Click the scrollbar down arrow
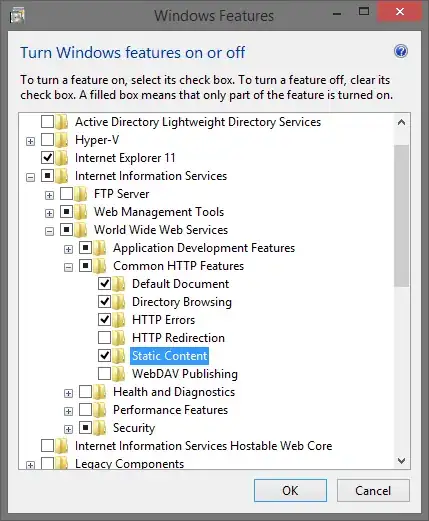 401,461
